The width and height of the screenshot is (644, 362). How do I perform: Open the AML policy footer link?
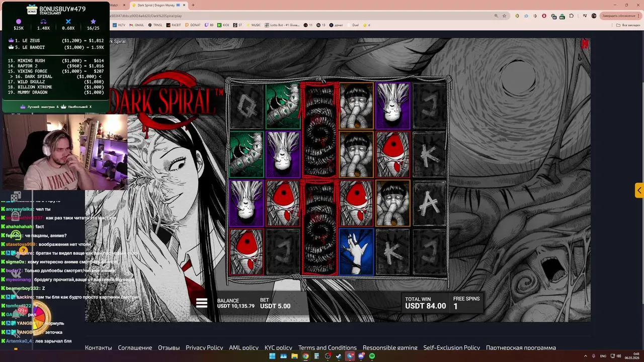coord(244,347)
